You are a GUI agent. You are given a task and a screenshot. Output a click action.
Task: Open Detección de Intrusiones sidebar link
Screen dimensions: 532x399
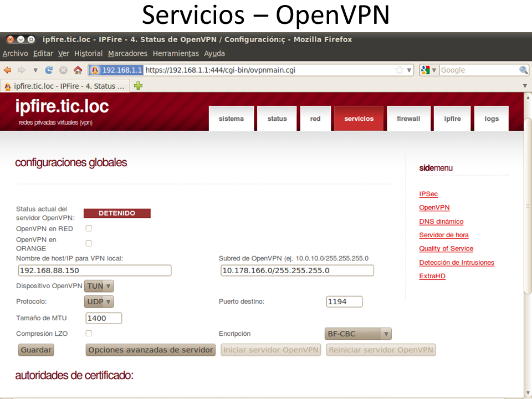coord(456,263)
